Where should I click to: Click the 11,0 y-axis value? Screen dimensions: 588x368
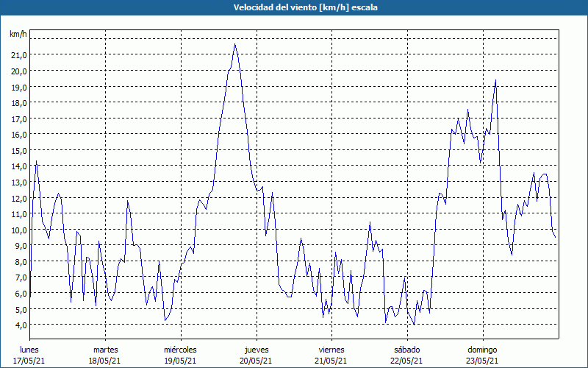pyautogui.click(x=20, y=213)
